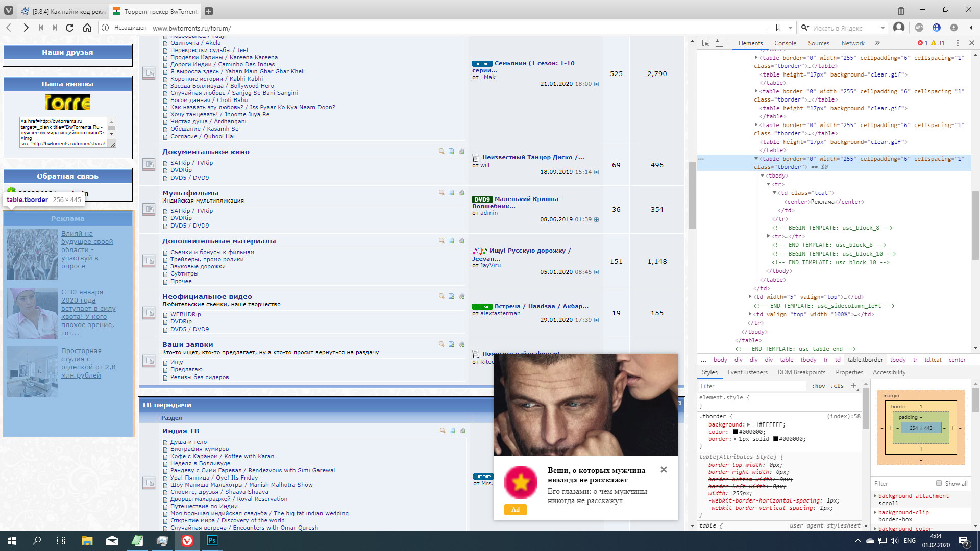Click the bookmark page icon in address bar
The image size is (980, 551).
tap(778, 28)
